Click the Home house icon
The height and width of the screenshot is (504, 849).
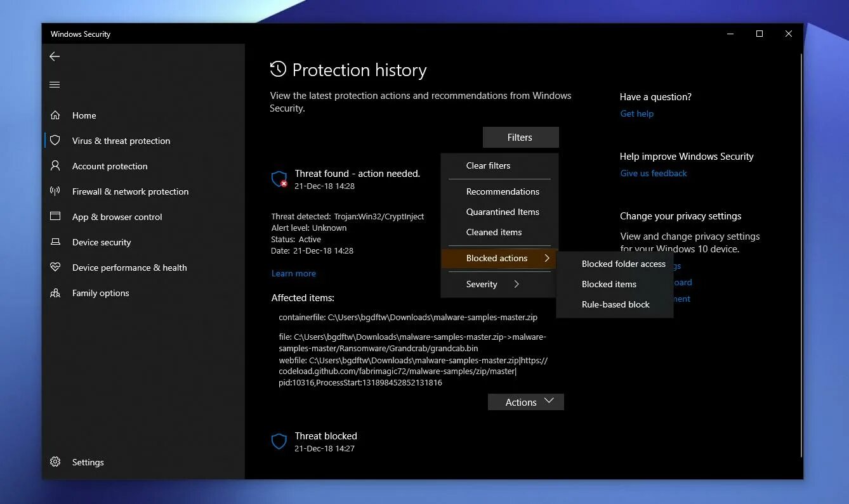[x=55, y=115]
